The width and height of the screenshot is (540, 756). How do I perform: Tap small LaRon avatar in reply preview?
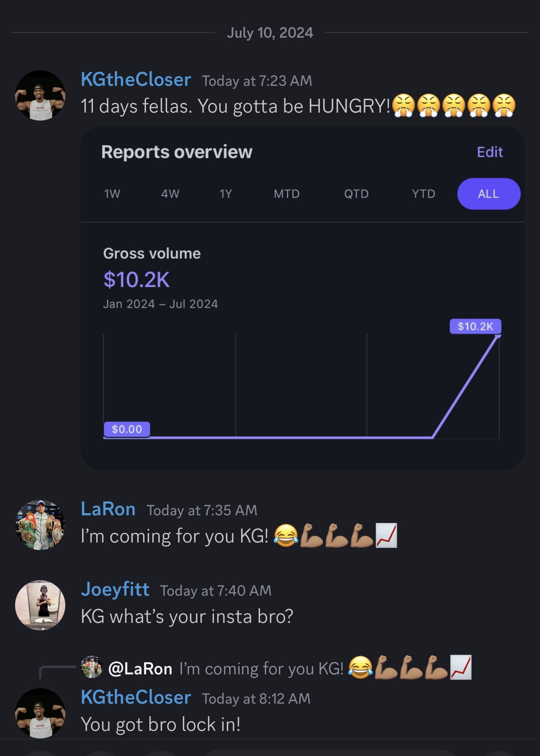tap(92, 667)
